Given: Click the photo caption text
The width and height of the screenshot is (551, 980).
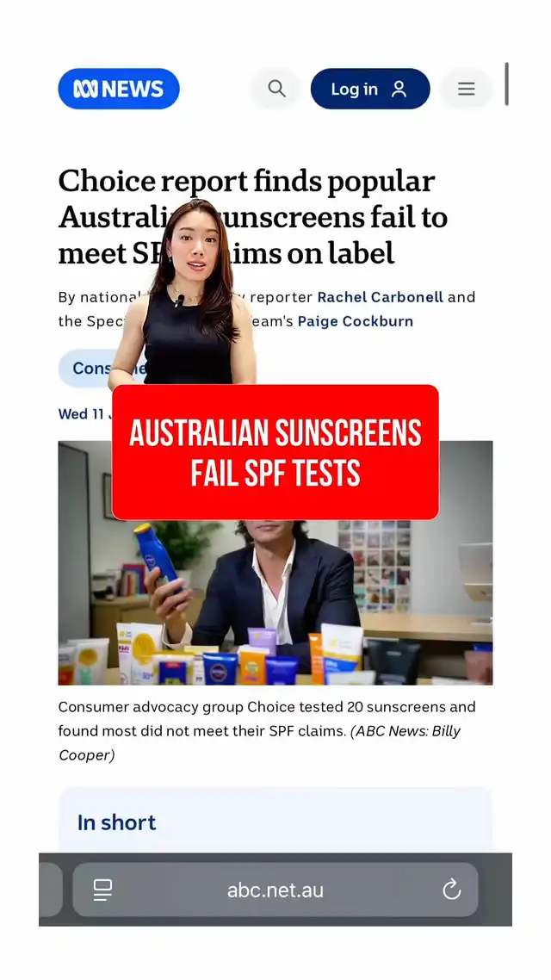Looking at the screenshot, I should click(267, 730).
